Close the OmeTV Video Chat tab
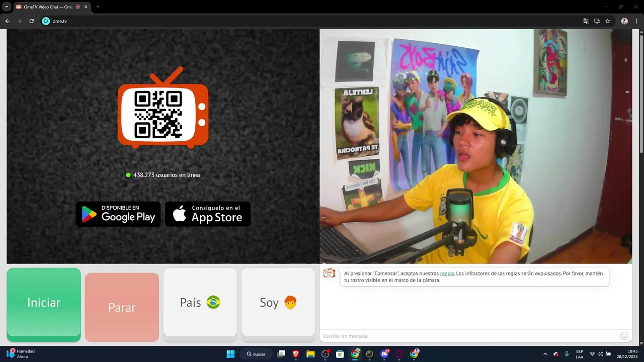 click(86, 7)
